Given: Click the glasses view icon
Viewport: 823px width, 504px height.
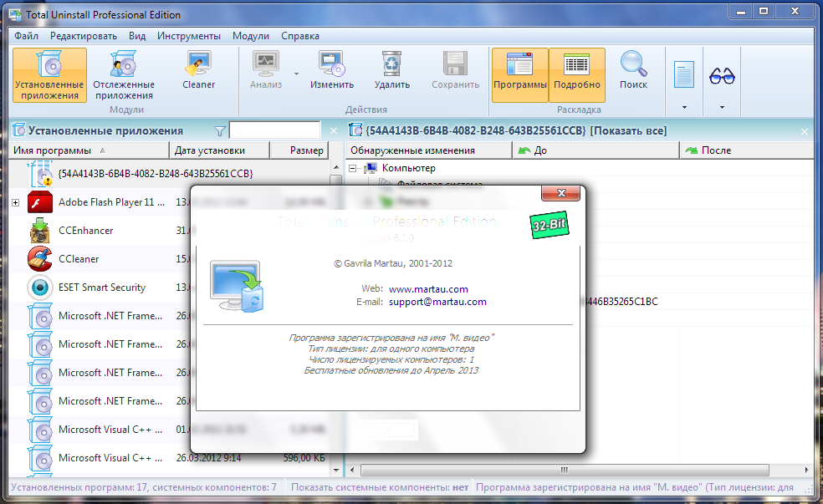Looking at the screenshot, I should 722,76.
